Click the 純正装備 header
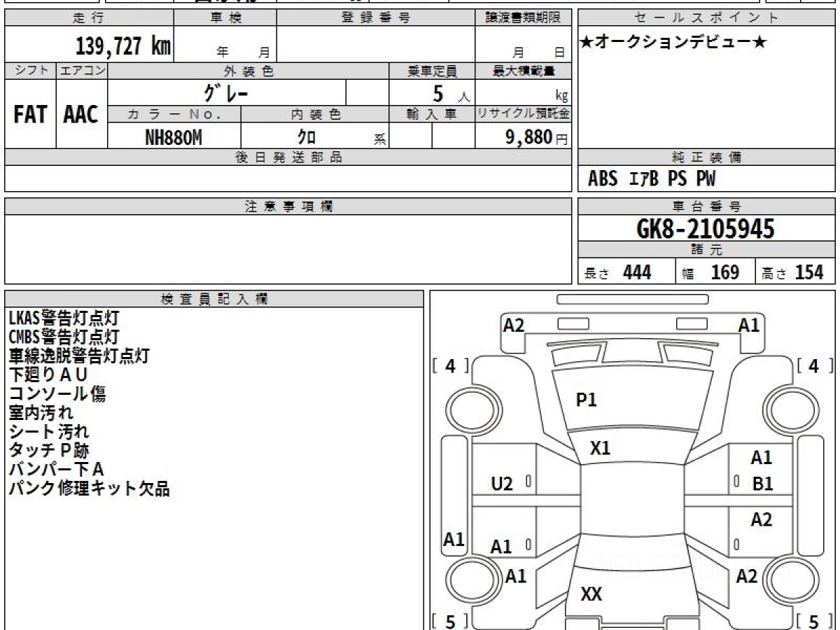Viewport: 840px width, 630px height. click(707, 157)
